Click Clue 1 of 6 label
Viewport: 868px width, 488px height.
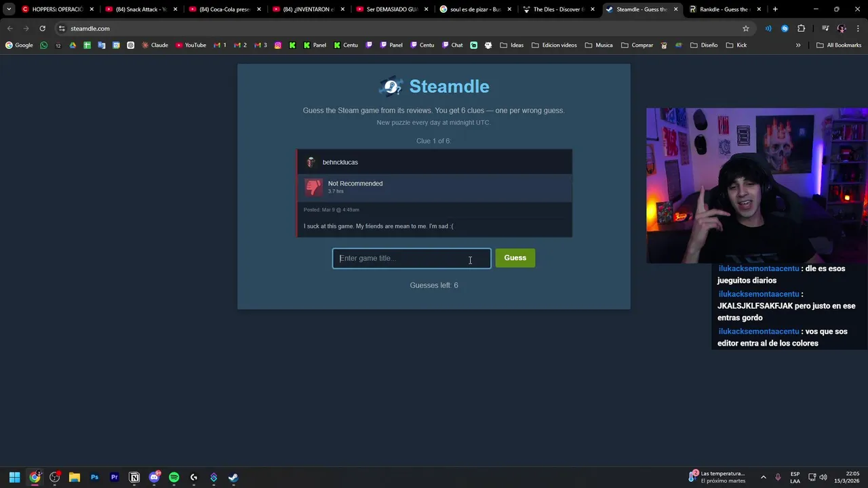[x=433, y=141]
